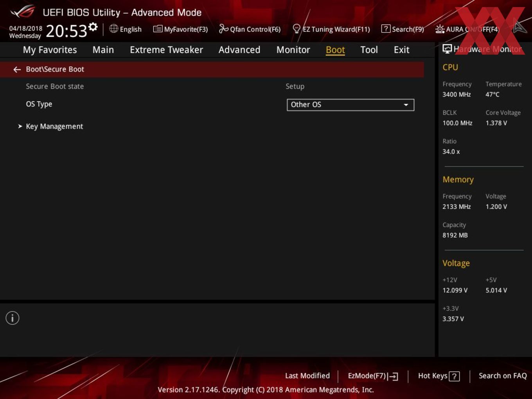Screen dimensions: 532x399
Task: Click Version 2.17.1246 copyright text
Action: 266,390
